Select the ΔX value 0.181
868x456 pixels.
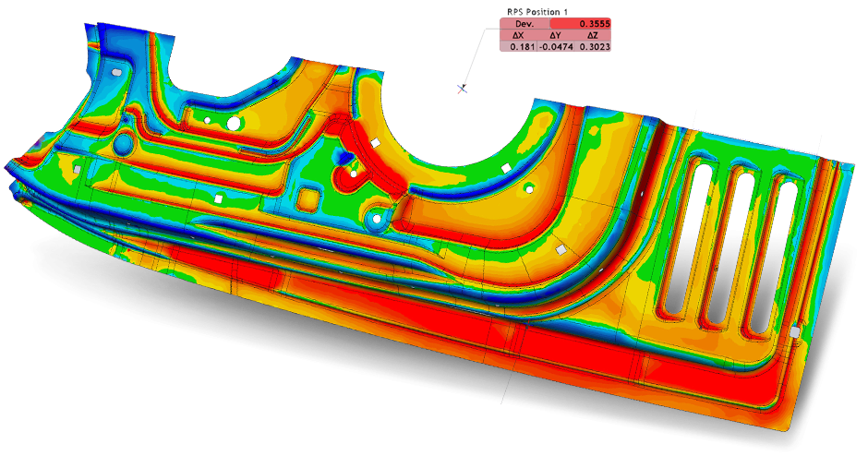coord(522,45)
